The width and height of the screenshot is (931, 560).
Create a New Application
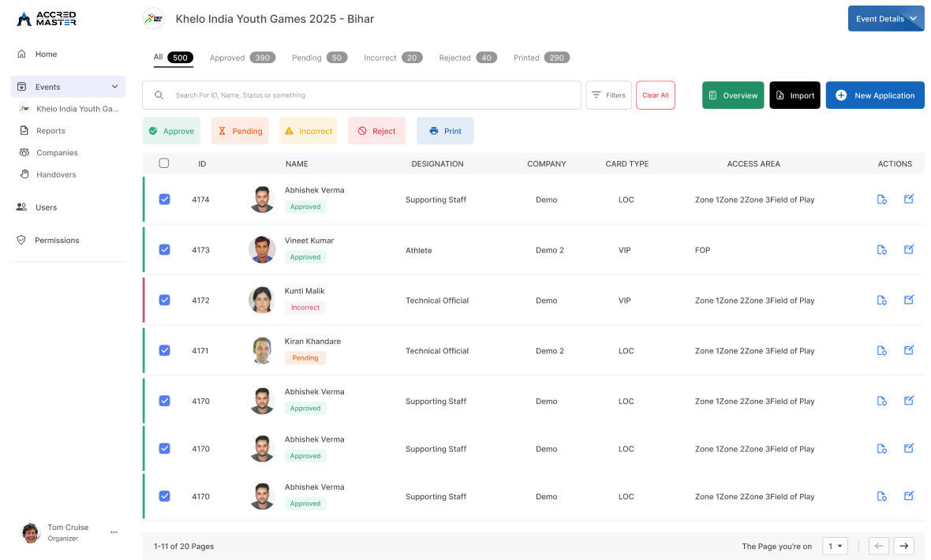(x=875, y=95)
